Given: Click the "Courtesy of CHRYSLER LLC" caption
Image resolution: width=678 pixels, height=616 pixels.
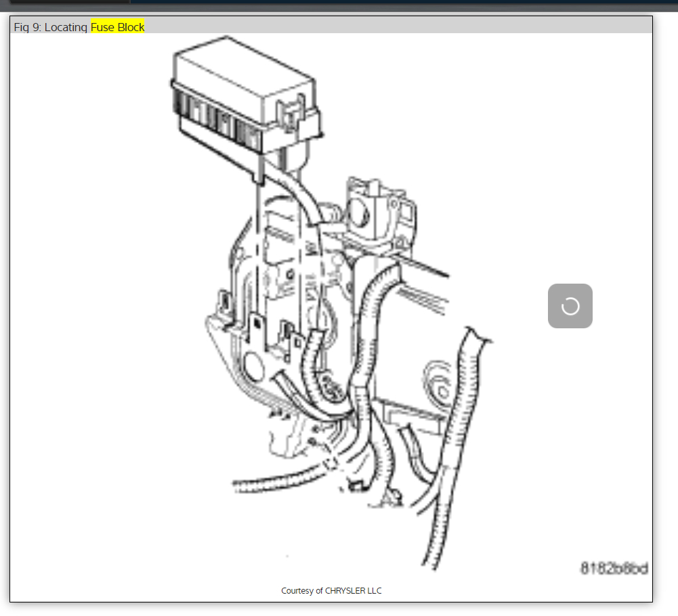Looking at the screenshot, I should click(x=331, y=590).
